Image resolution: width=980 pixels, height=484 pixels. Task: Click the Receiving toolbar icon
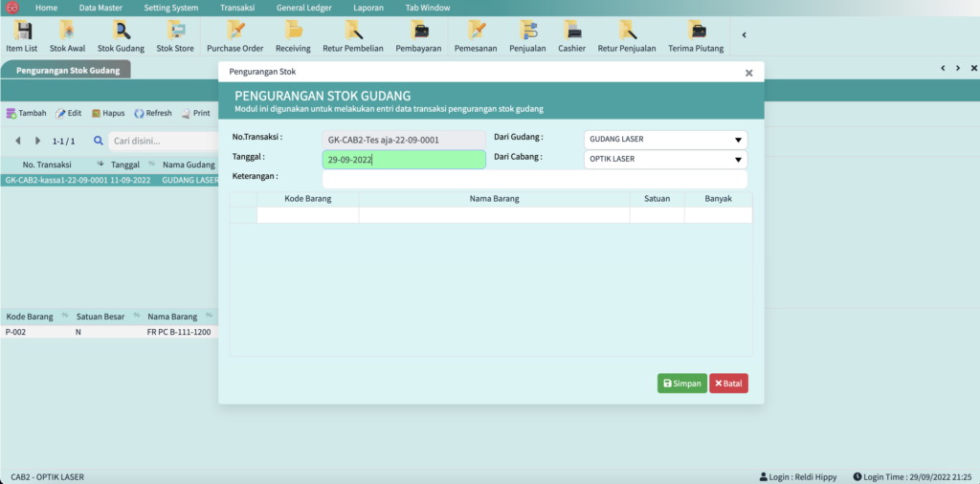(x=293, y=35)
